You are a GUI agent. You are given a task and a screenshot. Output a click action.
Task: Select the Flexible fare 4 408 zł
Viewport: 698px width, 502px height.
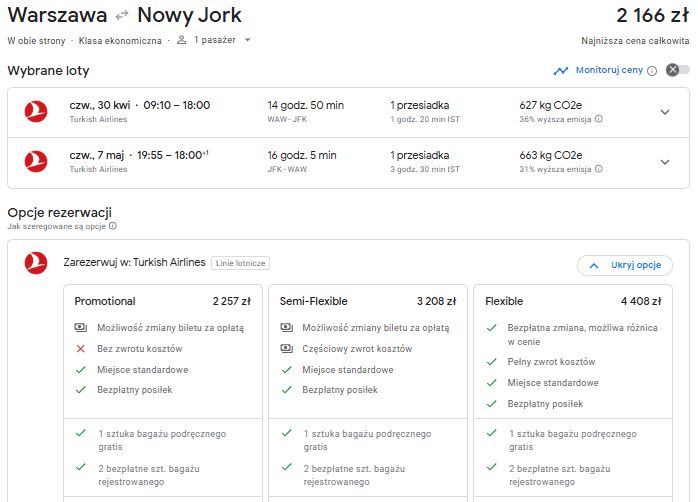pos(573,301)
